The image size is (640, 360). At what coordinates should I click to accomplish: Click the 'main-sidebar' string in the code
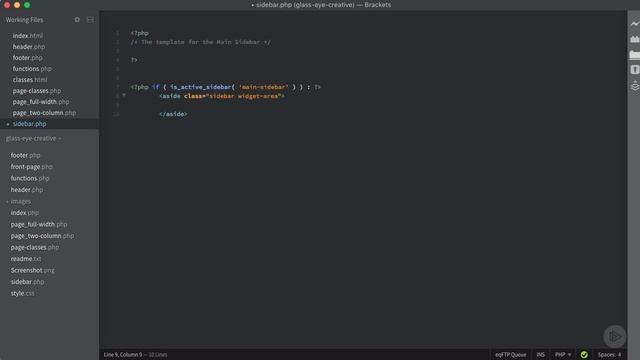[x=263, y=87]
